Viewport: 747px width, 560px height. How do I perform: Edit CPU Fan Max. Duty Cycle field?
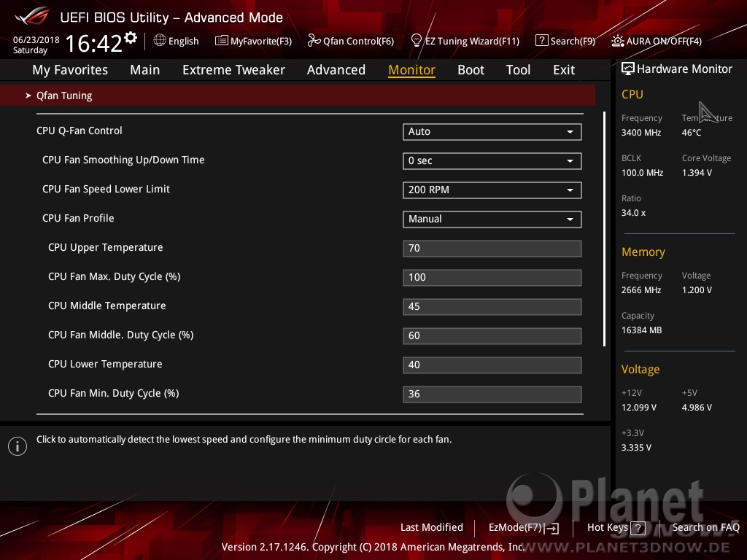pyautogui.click(x=492, y=277)
